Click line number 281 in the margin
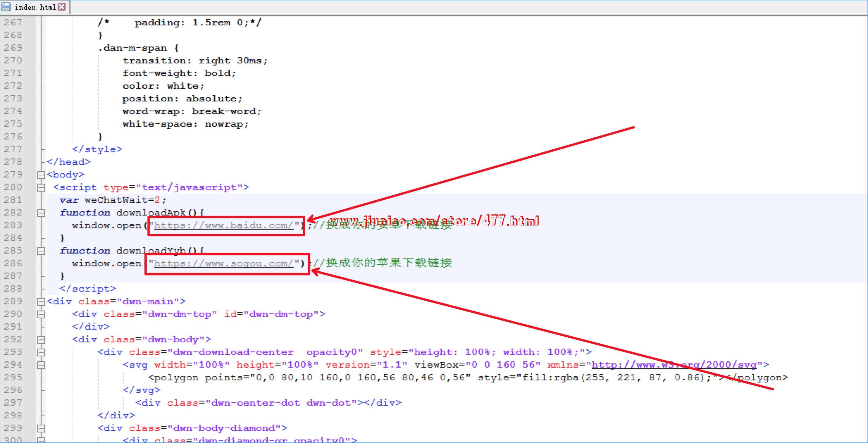Screen dimensions: 868x443 click(13, 200)
